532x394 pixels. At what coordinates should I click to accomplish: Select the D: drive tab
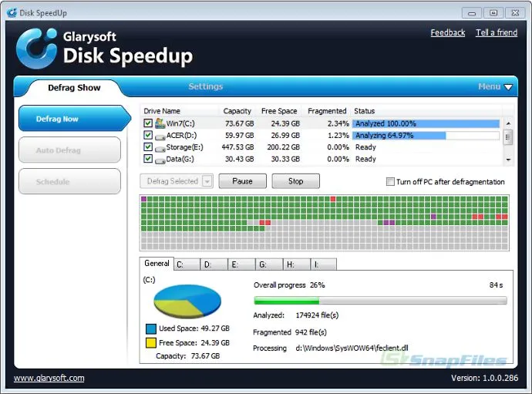click(x=214, y=264)
